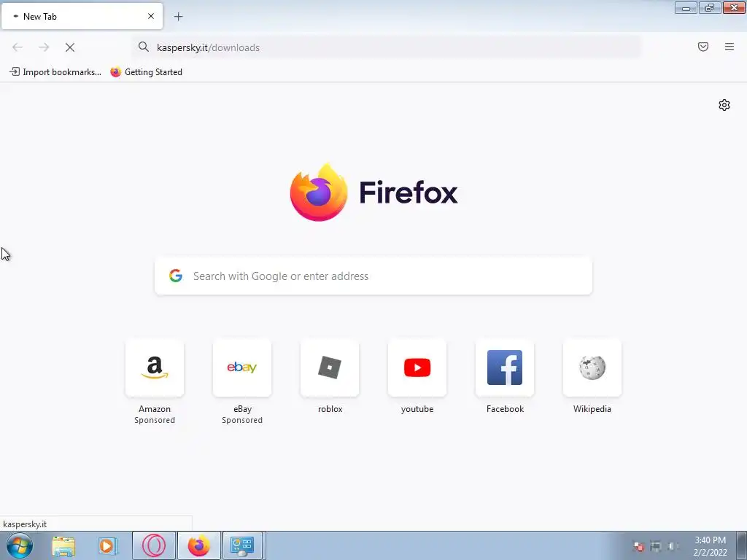Open the Control Panel taskbar item
Image resolution: width=747 pixels, height=560 pixels.
242,545
